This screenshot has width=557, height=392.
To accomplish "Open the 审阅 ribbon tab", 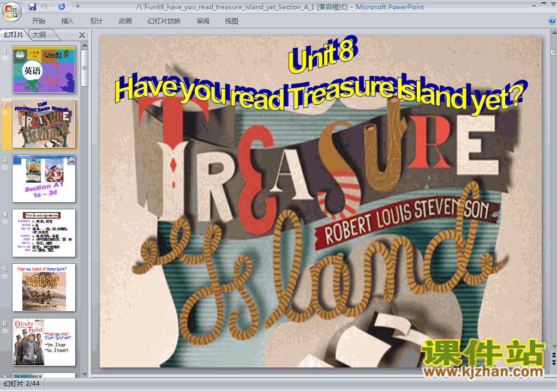I will tap(203, 21).
